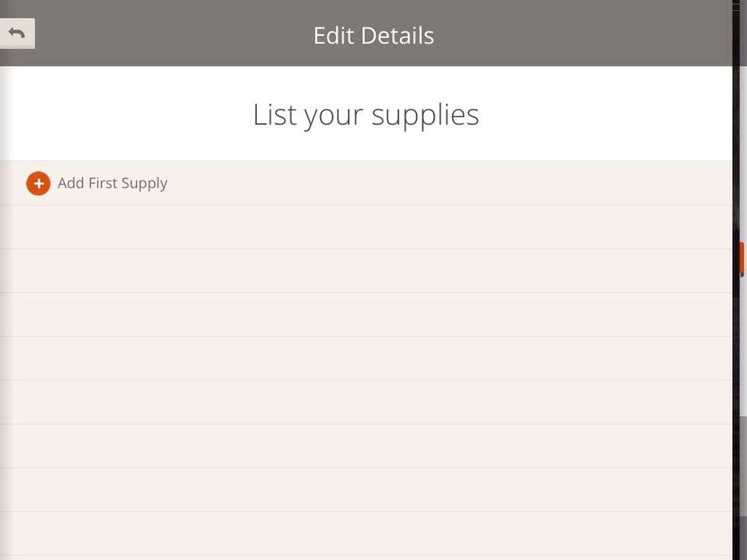The height and width of the screenshot is (560, 747).
Task: Click the Edit Details header title
Action: [x=373, y=35]
